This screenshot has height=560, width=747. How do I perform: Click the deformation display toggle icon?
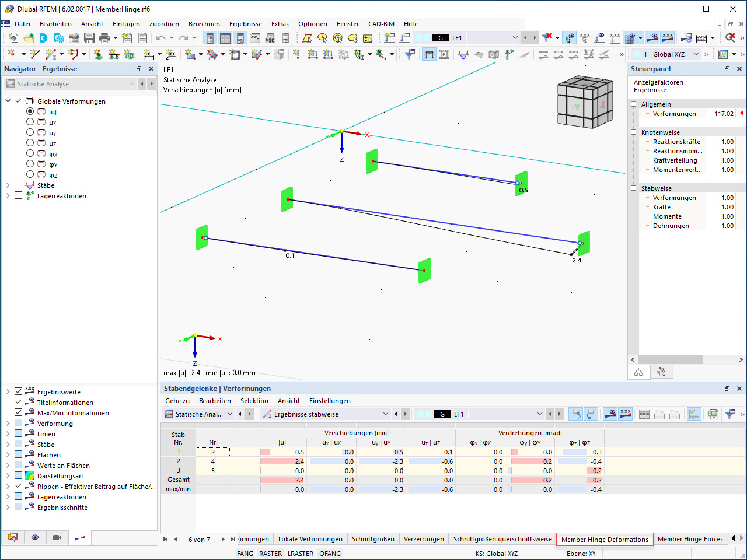click(430, 54)
